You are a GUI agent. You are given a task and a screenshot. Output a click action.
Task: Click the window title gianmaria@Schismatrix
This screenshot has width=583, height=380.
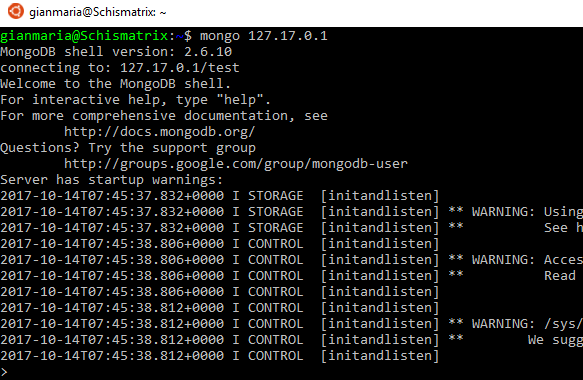(x=97, y=12)
